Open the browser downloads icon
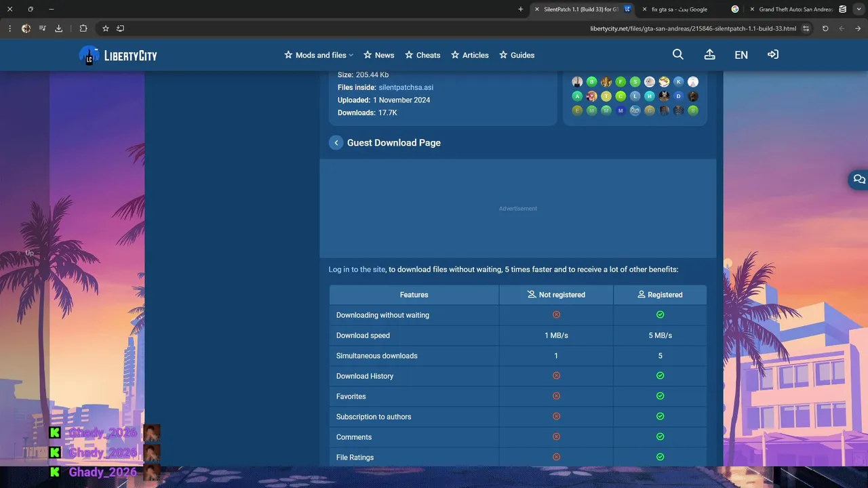Screen dimensions: 868x488 coord(58,28)
